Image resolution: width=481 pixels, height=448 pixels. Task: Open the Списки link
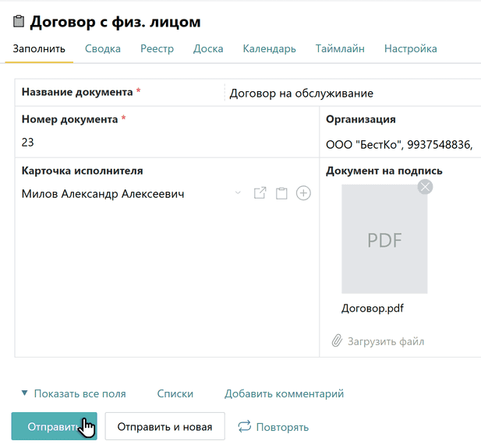pos(175,393)
